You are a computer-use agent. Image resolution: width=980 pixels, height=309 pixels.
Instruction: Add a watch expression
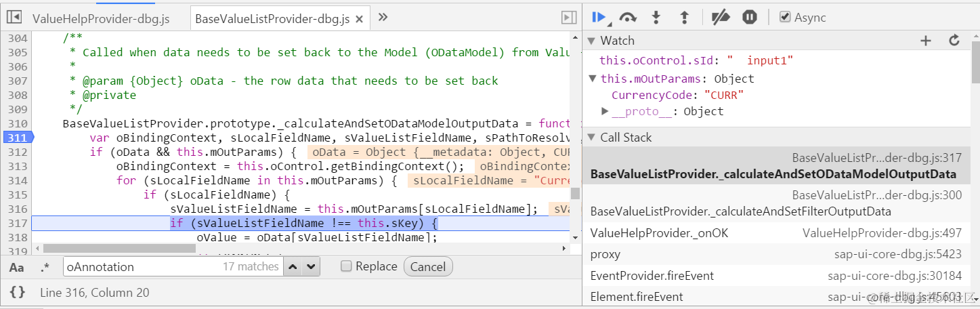click(x=926, y=41)
